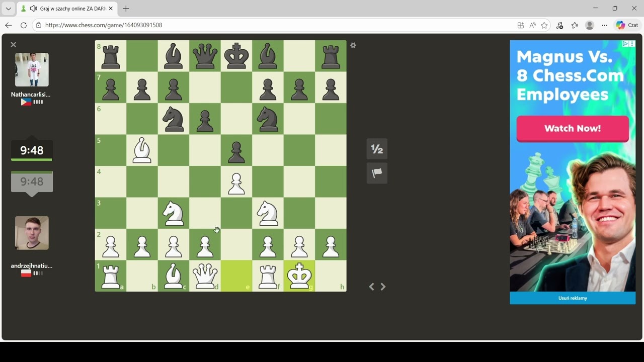Image resolution: width=644 pixels, height=362 pixels.
Task: Expand the tab actions menu chevron
Action: (8, 9)
